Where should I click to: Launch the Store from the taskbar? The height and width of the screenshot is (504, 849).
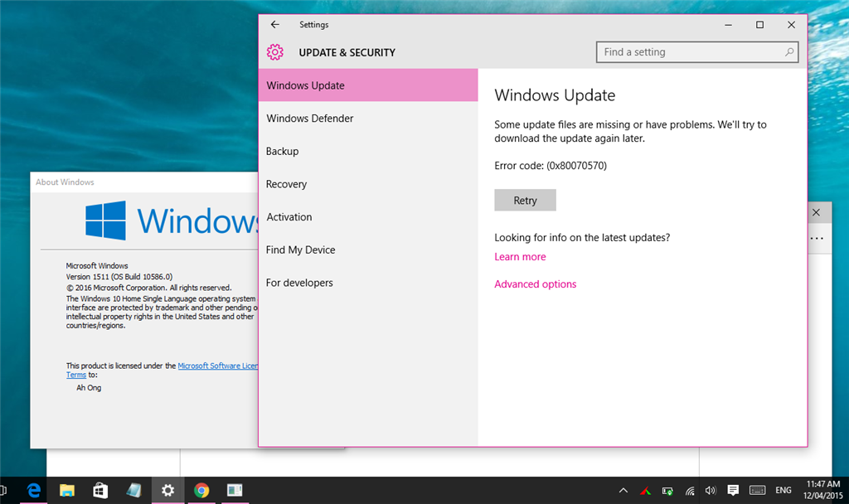pyautogui.click(x=100, y=491)
